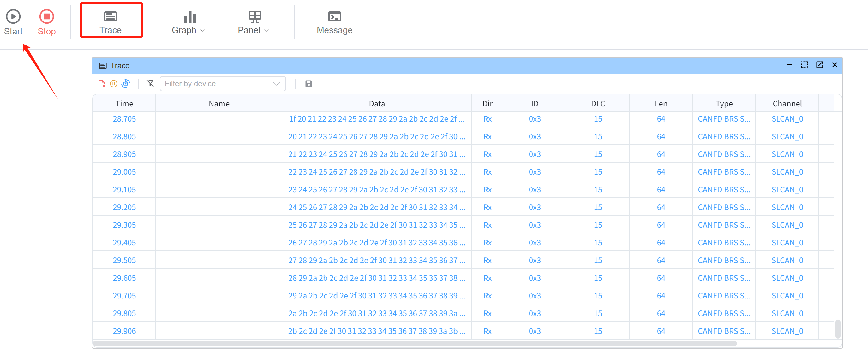Click CANFD BRS type in the 29.505 row
This screenshot has height=361, width=868.
(724, 261)
